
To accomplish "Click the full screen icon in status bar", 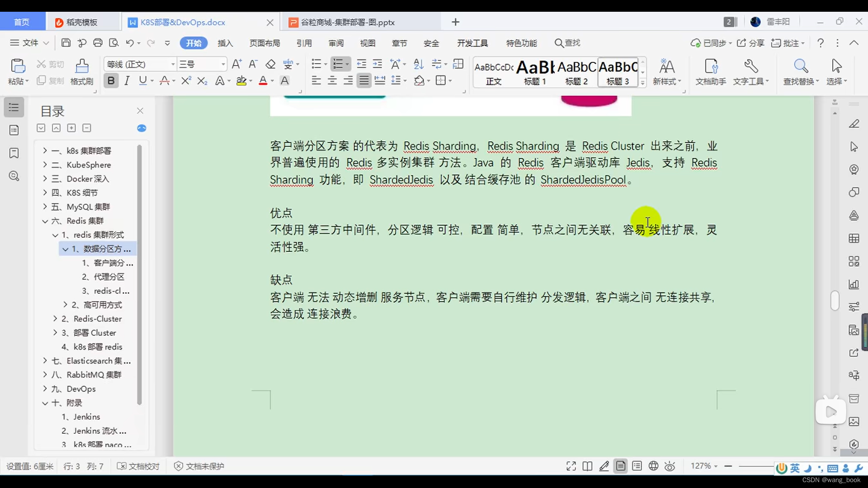I will point(571,466).
